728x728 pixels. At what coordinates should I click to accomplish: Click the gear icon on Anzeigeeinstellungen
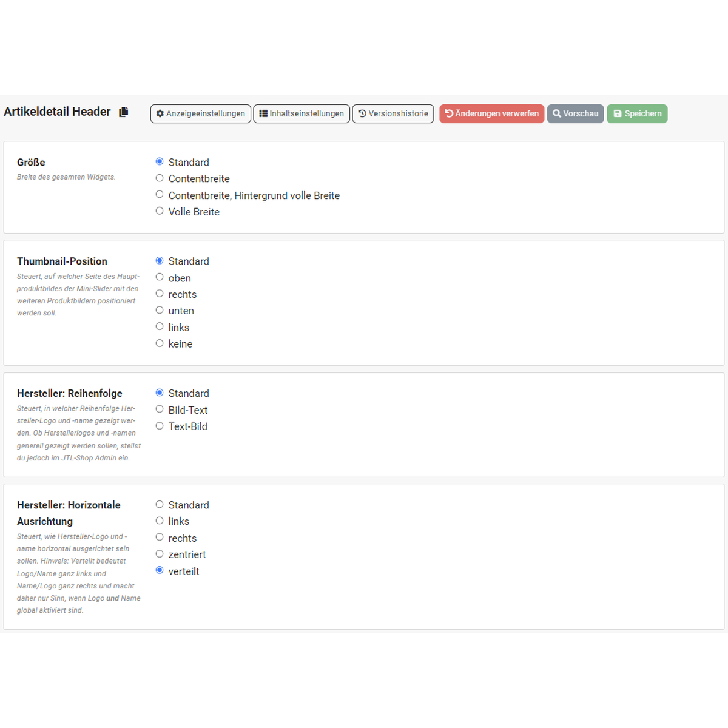pyautogui.click(x=160, y=113)
